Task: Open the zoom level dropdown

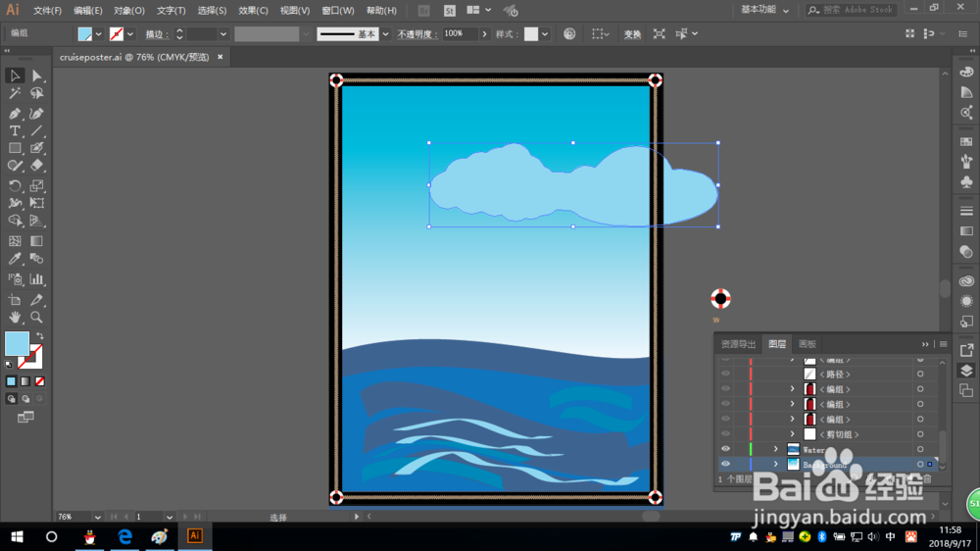Action: pyautogui.click(x=97, y=517)
